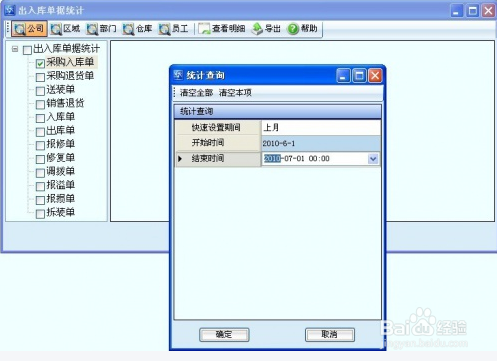Click the 开始时间 value 2010-6-1
The width and height of the screenshot is (497, 361).
click(x=321, y=143)
